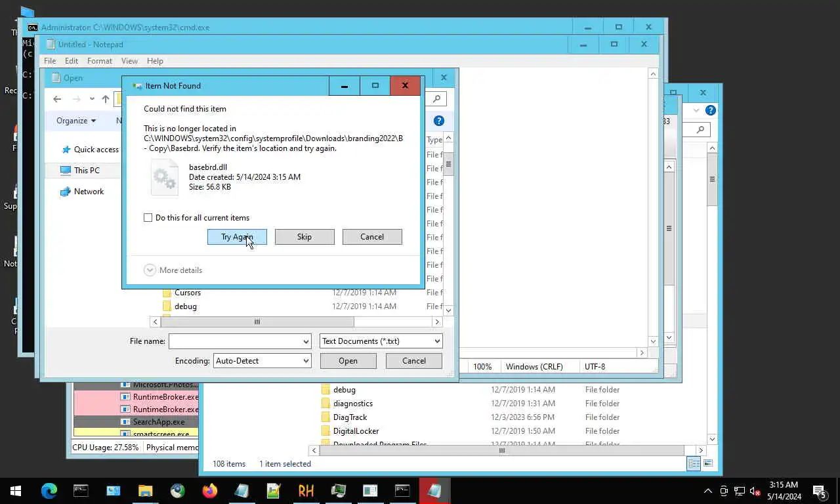Screen dimensions: 840x504
Task: Select the DigitalLocker folder in Explorer window
Action: click(356, 430)
